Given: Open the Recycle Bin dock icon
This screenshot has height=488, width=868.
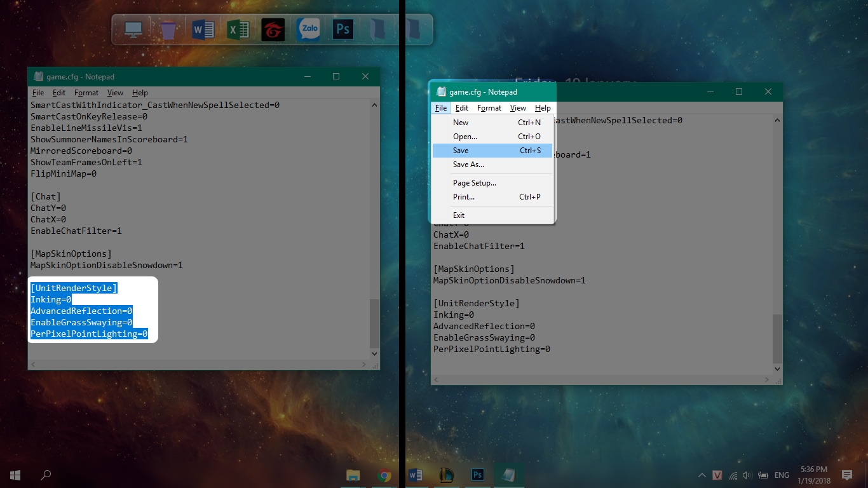Looking at the screenshot, I should (x=168, y=30).
